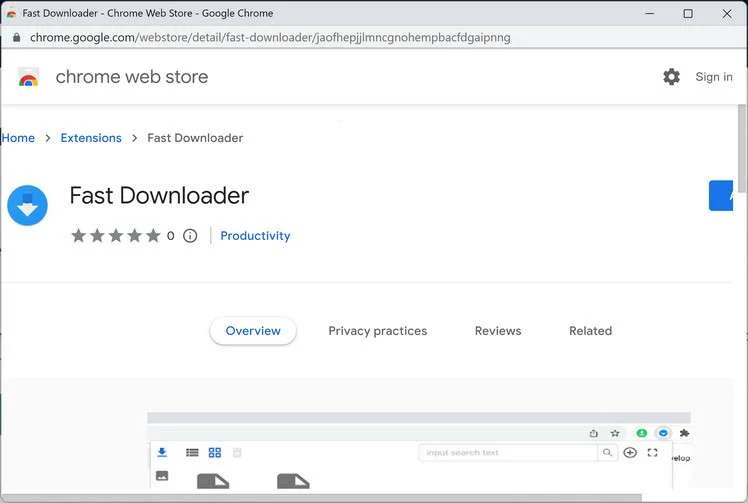Click the lock icon in the address bar

[16, 37]
